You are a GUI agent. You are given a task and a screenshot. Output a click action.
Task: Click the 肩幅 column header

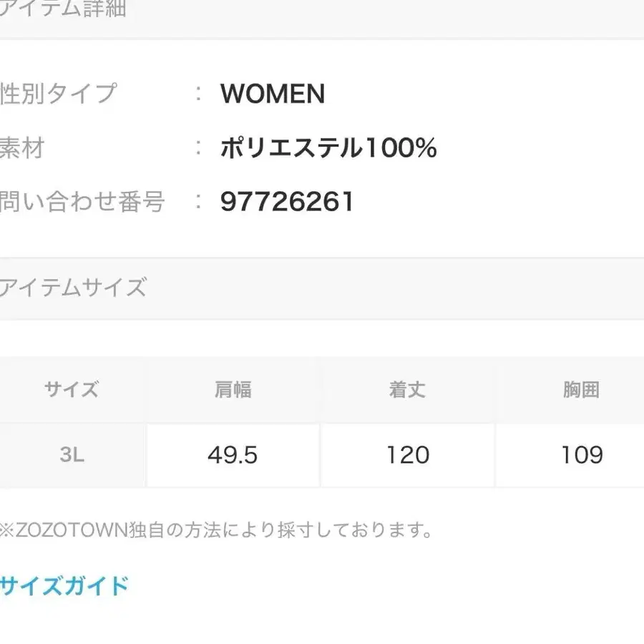[x=232, y=389]
